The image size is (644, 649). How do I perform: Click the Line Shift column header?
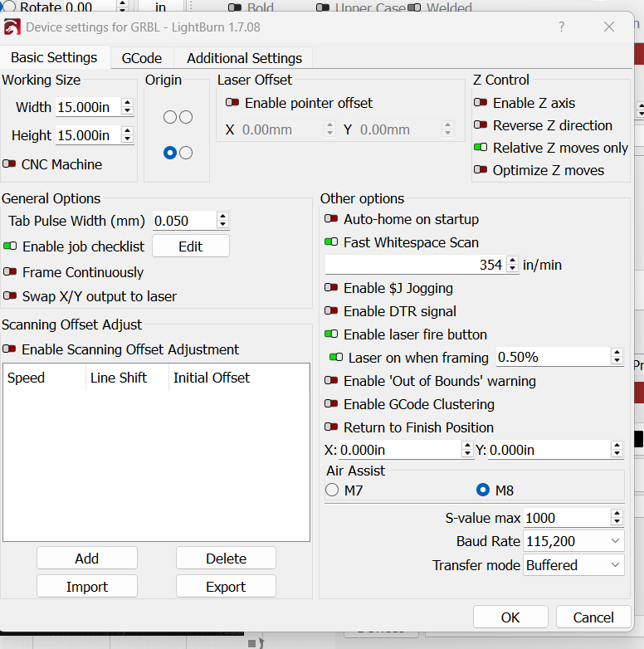coord(119,378)
